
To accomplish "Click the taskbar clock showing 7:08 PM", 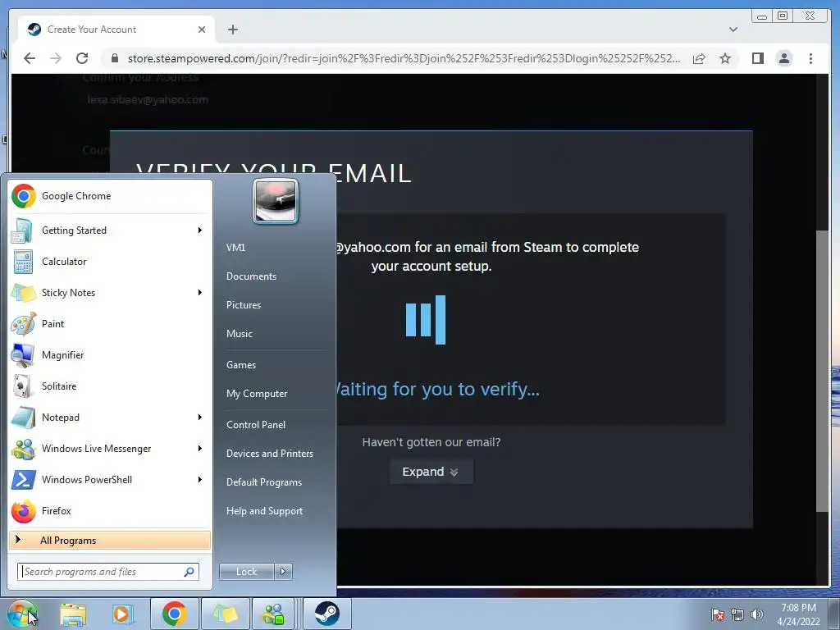I will point(798,614).
